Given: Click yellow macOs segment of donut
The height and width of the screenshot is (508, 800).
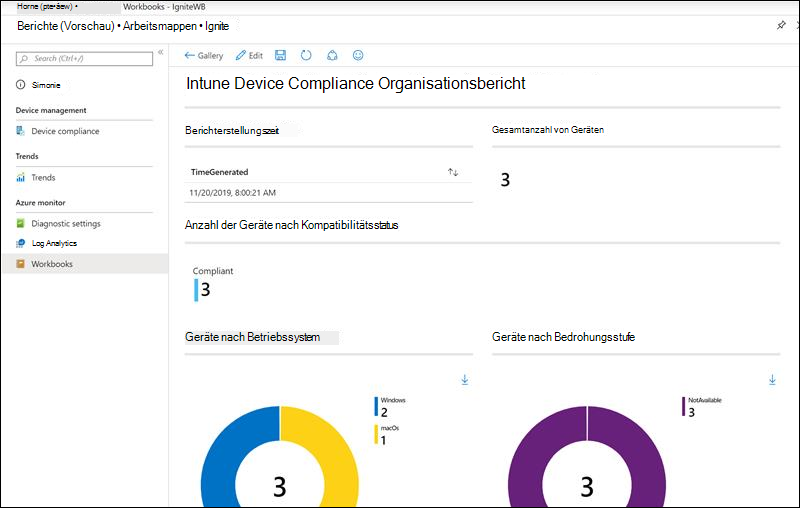Looking at the screenshot, I should tap(339, 459).
